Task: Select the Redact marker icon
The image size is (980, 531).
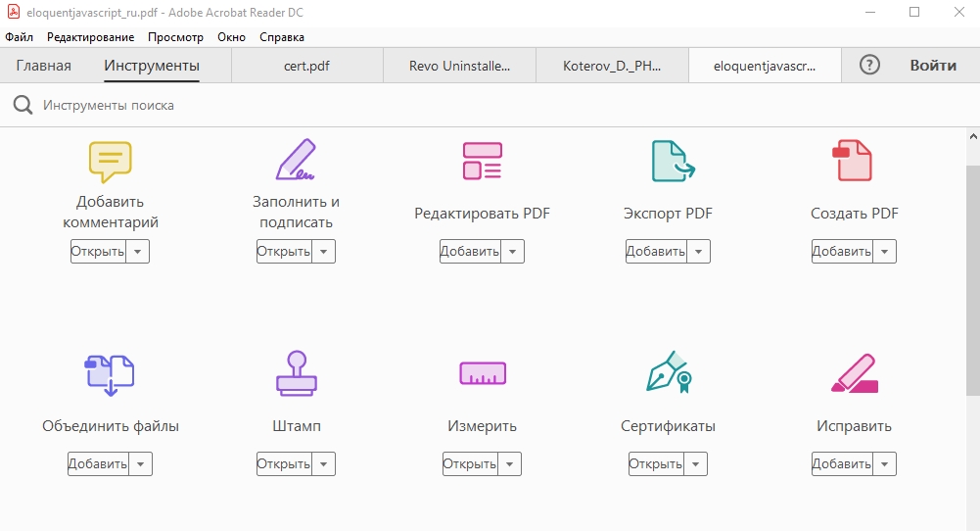Action: (855, 373)
